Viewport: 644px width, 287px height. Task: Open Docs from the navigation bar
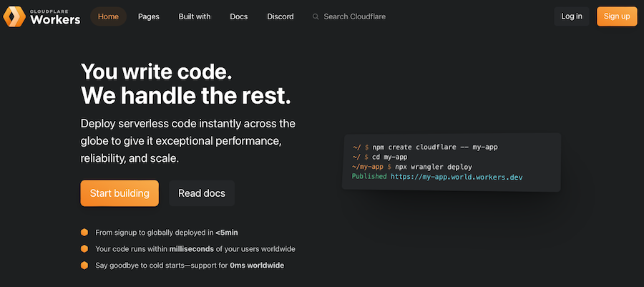point(239,16)
